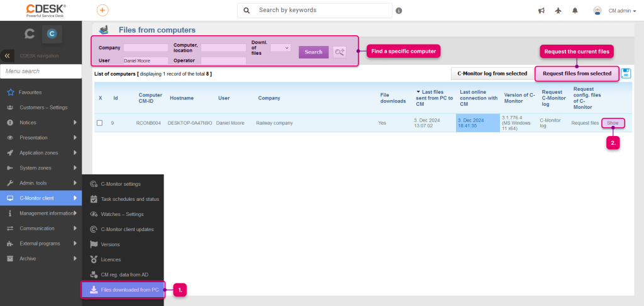Click the Request files link in row
644x306 pixels.
coord(585,123)
